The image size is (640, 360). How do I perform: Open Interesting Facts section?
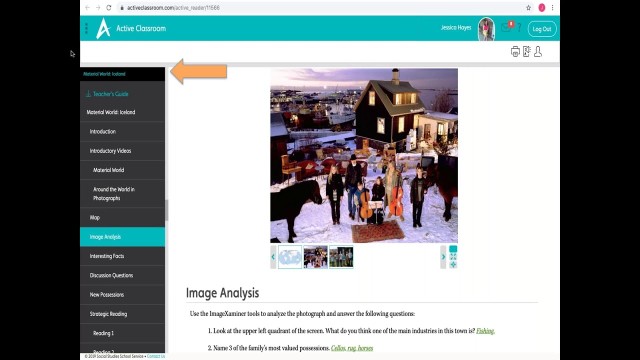click(122, 256)
